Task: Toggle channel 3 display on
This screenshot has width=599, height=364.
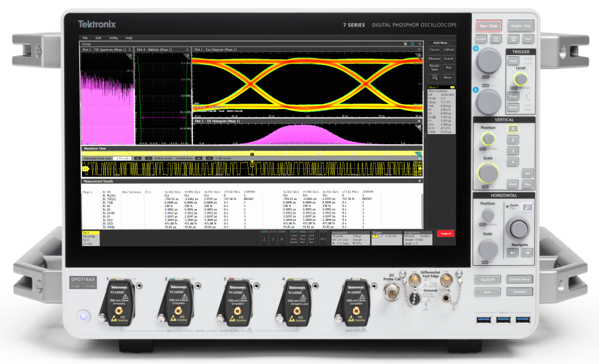Action: click(x=272, y=237)
